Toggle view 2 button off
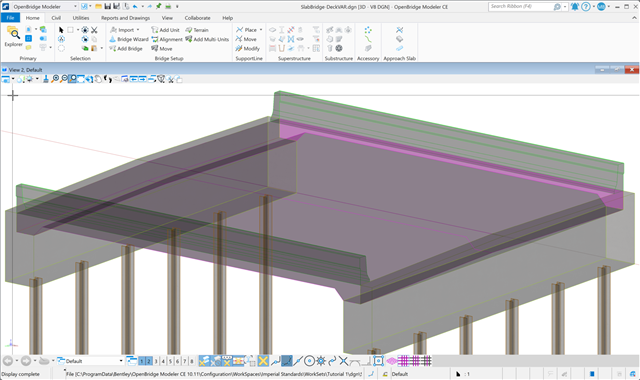Viewport: 640px width, 380px height. point(149,361)
